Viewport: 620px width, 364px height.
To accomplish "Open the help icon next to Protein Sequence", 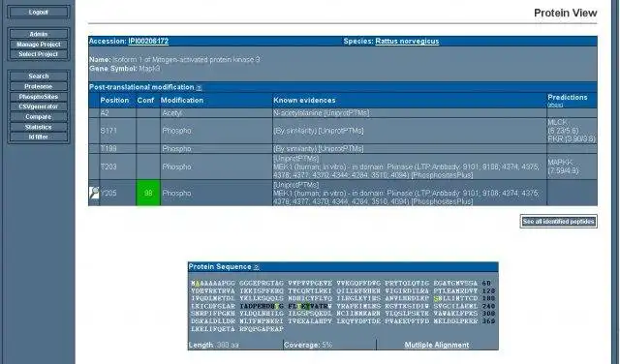I will 256,267.
